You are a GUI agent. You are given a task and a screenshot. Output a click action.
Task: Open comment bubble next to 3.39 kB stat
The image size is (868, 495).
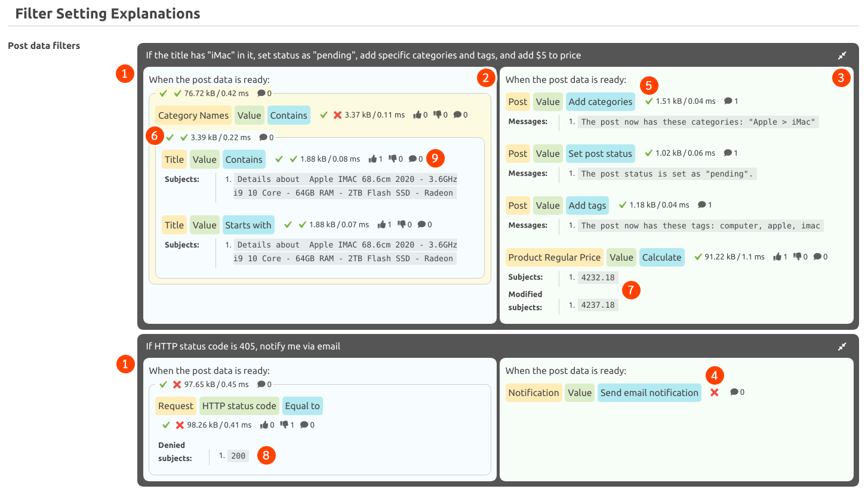coord(263,137)
